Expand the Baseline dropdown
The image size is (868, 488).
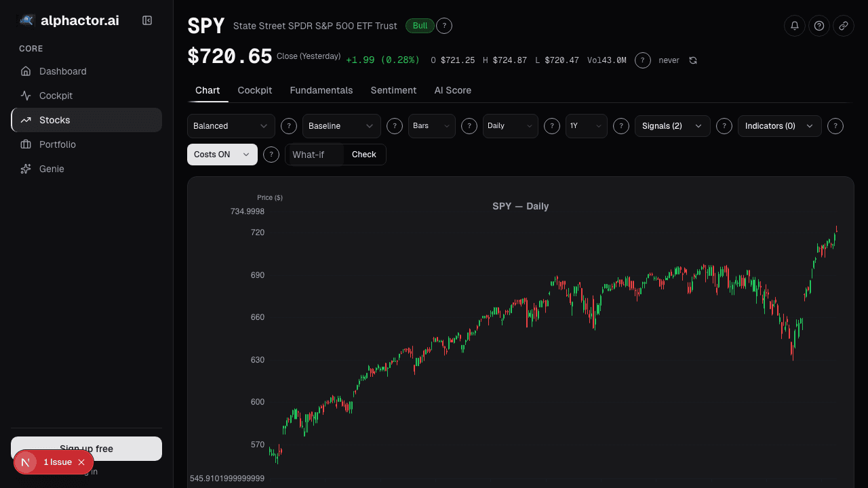[x=342, y=126]
